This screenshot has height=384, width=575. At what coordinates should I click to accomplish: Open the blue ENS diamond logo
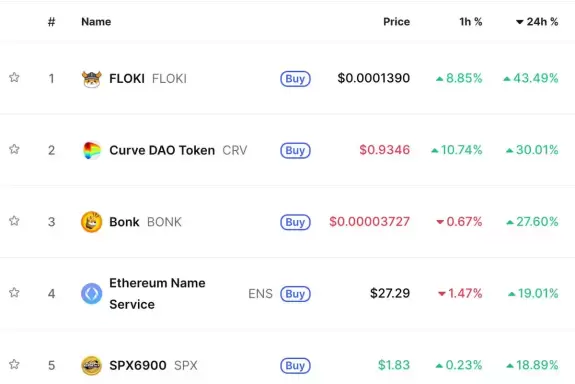click(x=91, y=293)
